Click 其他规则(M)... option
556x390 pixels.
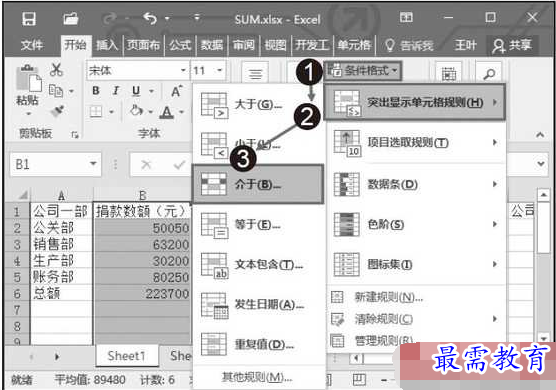point(257,377)
